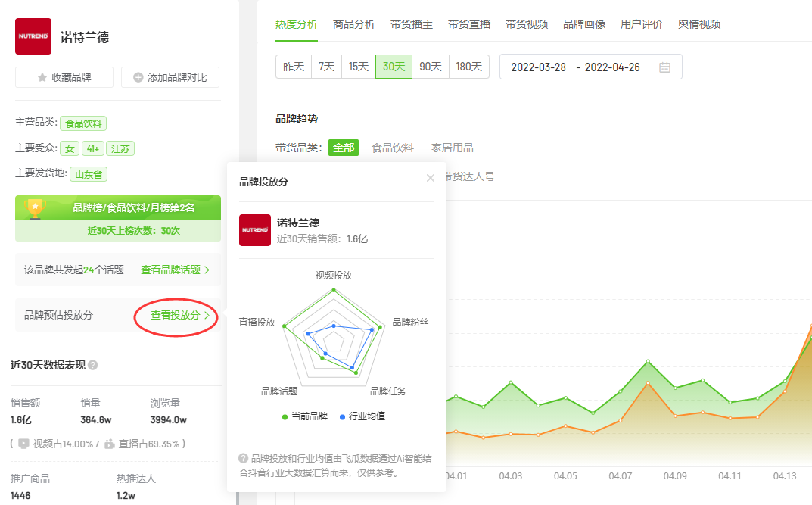Open the start date 2022-03-28 field
Screen dimensions: 812x505
(538, 67)
